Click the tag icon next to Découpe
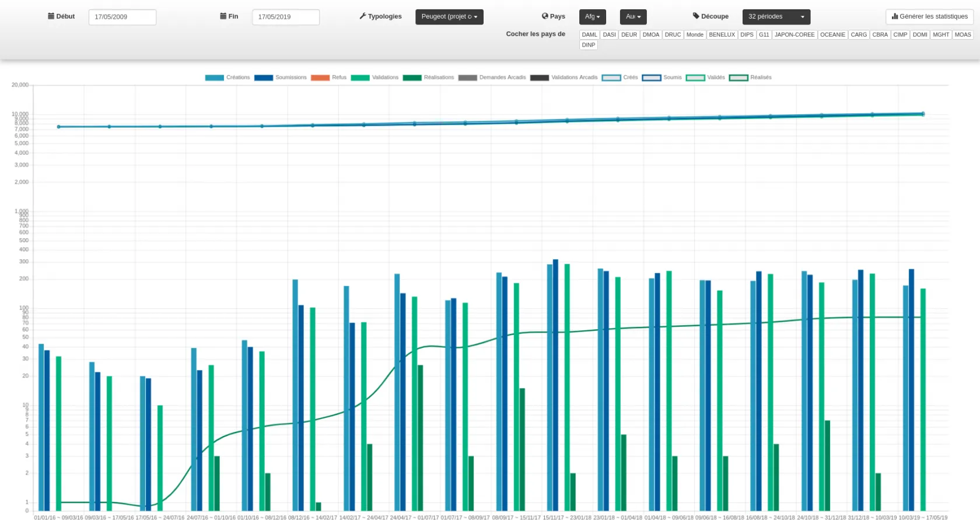980x520 pixels. (696, 16)
